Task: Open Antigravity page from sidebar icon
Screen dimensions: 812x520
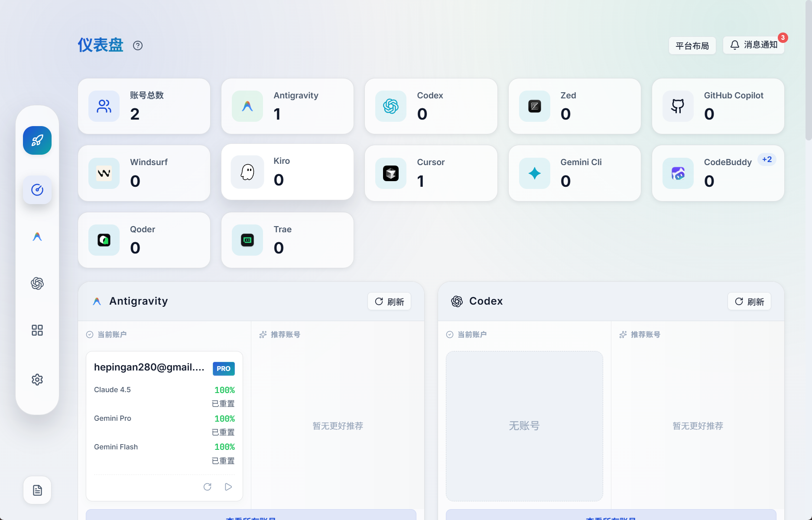Action: point(37,237)
